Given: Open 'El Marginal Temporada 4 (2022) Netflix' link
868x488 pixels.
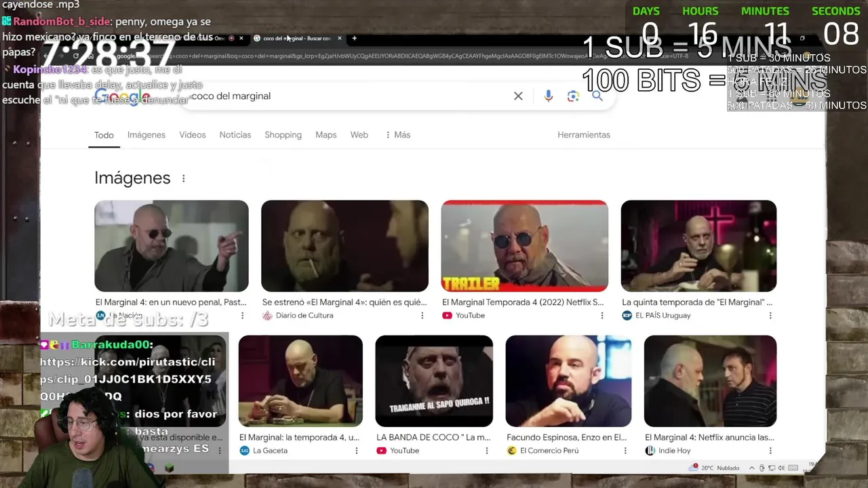Looking at the screenshot, I should 523,302.
